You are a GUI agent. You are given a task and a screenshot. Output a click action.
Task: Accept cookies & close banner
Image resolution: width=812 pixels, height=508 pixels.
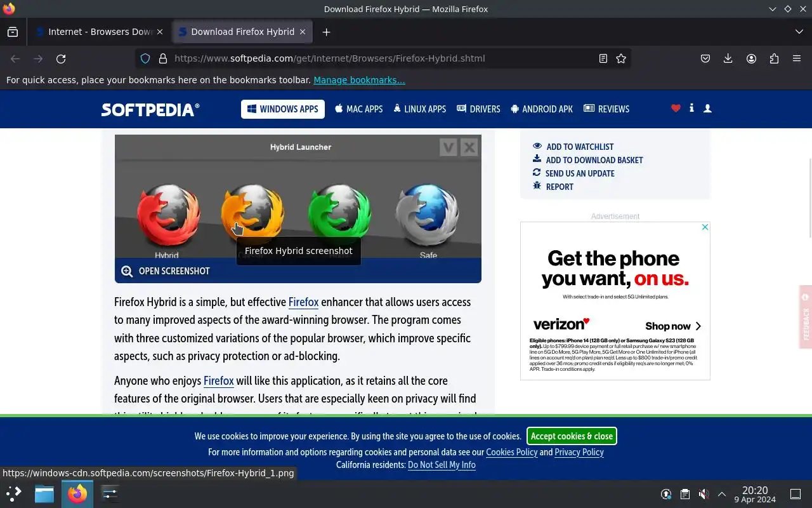pyautogui.click(x=572, y=436)
